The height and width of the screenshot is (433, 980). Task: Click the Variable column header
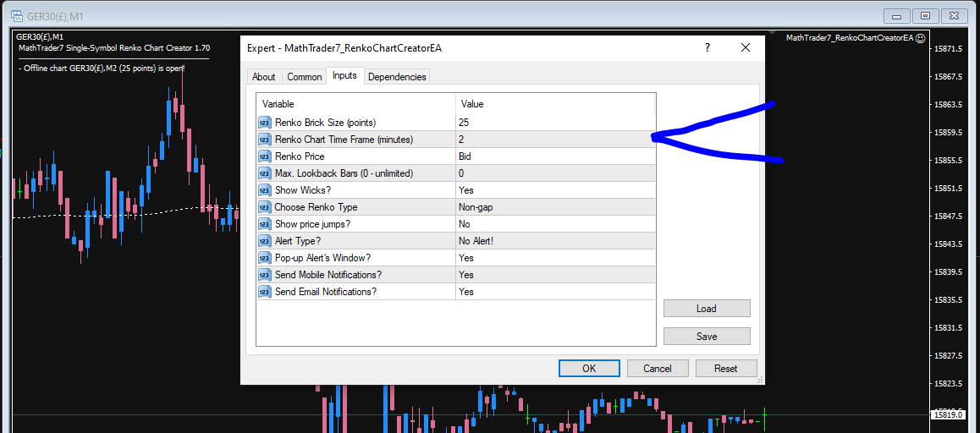pos(356,104)
